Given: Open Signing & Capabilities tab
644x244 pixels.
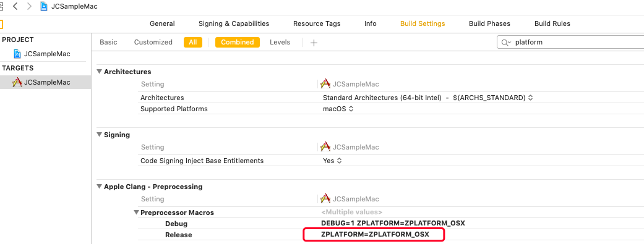Looking at the screenshot, I should tap(234, 24).
